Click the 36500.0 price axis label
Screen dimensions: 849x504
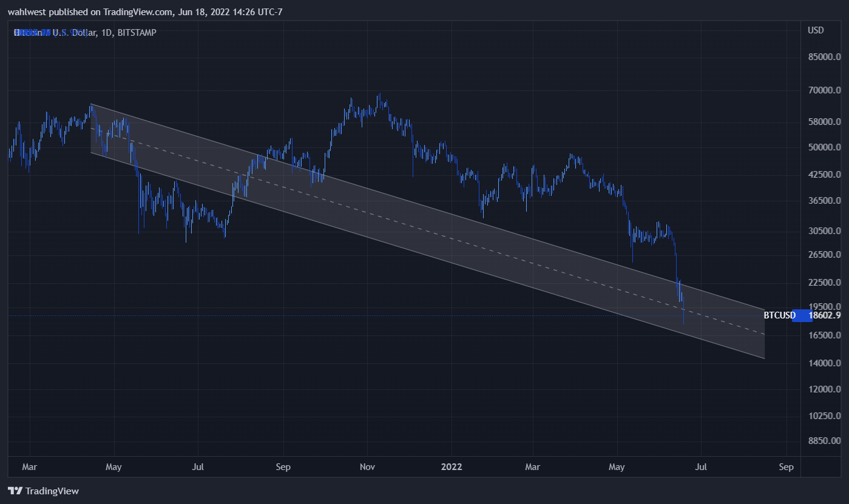coord(825,201)
